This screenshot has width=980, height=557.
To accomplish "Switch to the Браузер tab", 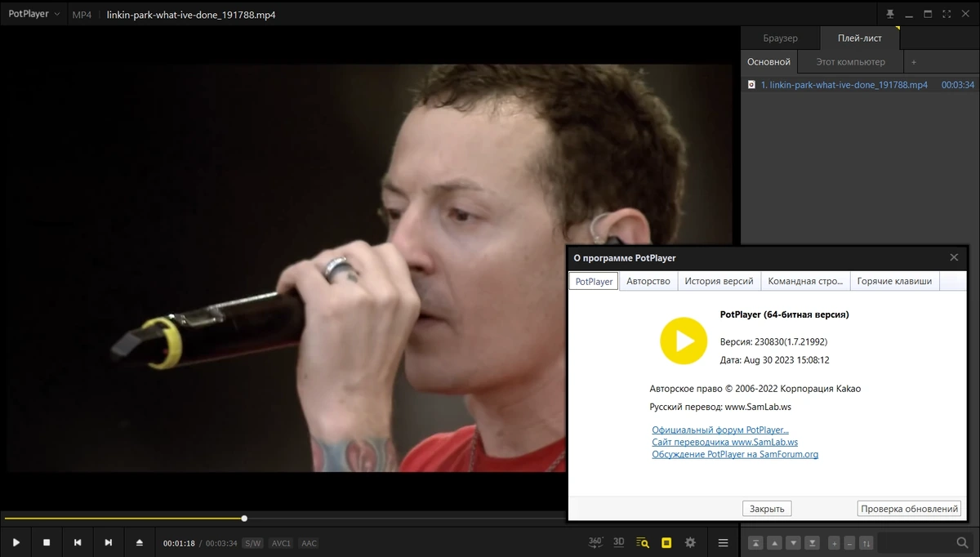I will 780,38.
